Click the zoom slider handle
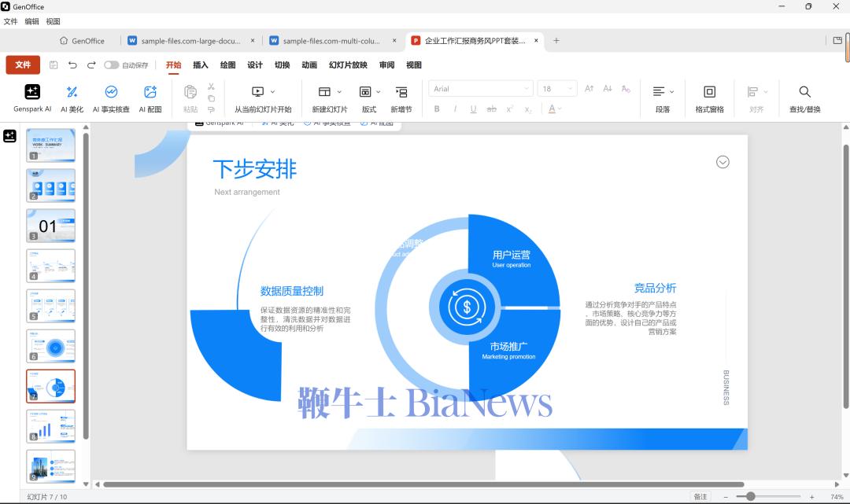This screenshot has height=504, width=850. (750, 496)
